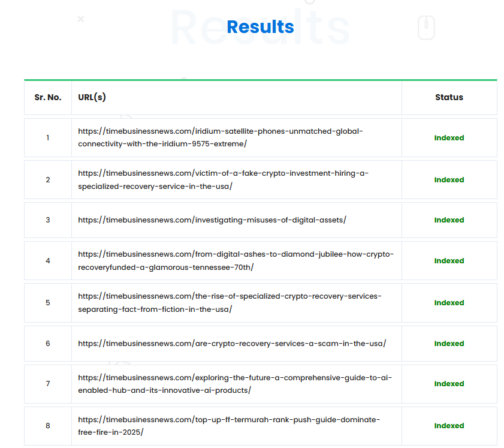Screen dimensions: 504x448
Task: Open the investigating-misuses-of-digital-assets URL
Action: (212, 220)
